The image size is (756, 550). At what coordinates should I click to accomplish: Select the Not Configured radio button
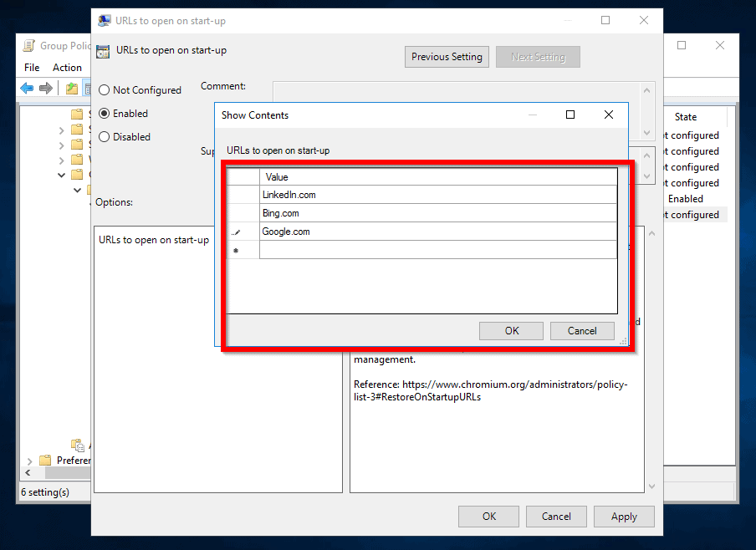coord(105,90)
